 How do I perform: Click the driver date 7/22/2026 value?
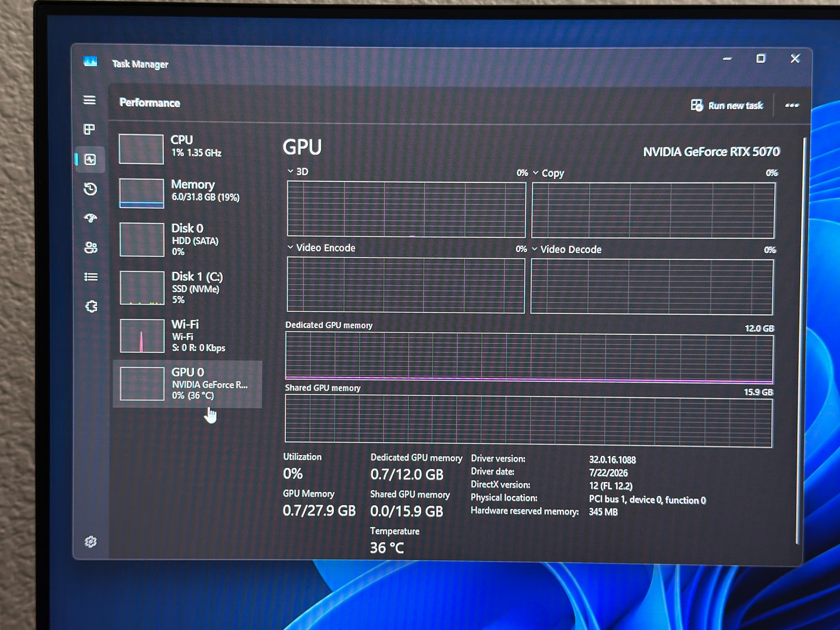608,473
